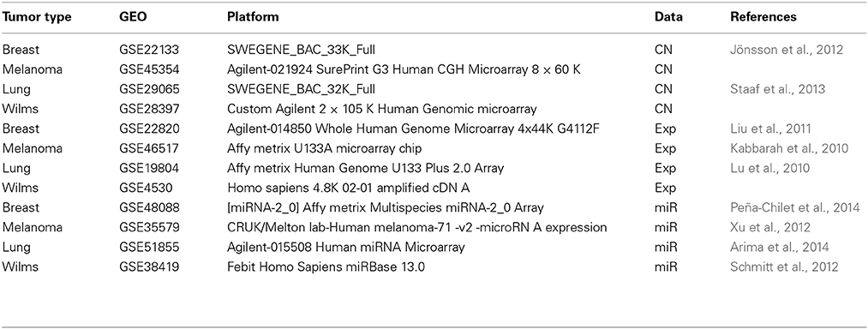The height and width of the screenshot is (329, 868).
Task: Click the GEO column header
Action: coord(132,17)
